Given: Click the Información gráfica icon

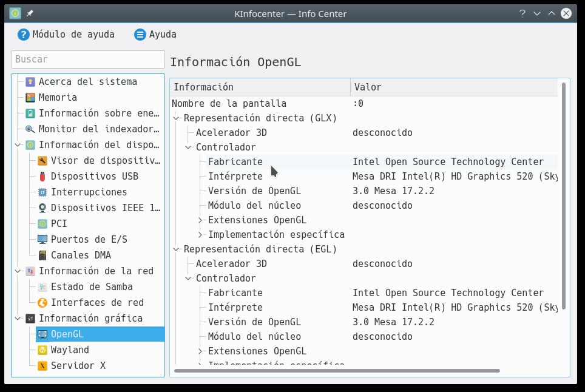Looking at the screenshot, I should point(30,319).
